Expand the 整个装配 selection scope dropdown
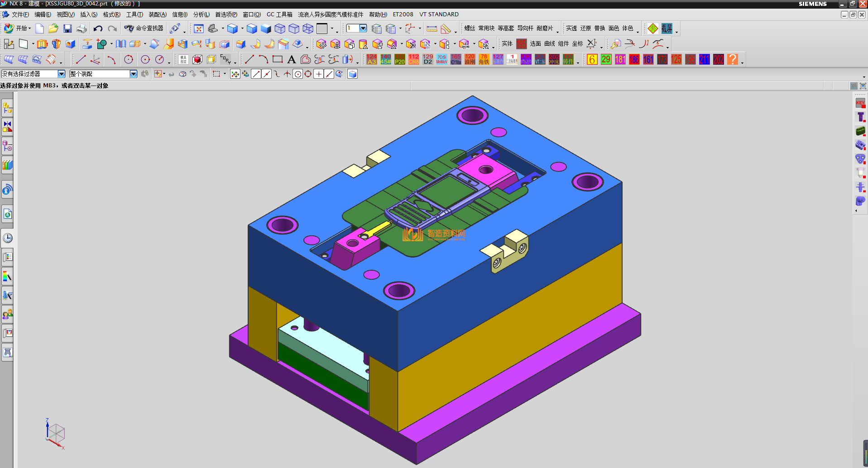Screen dimensions: 868x468 coord(134,74)
